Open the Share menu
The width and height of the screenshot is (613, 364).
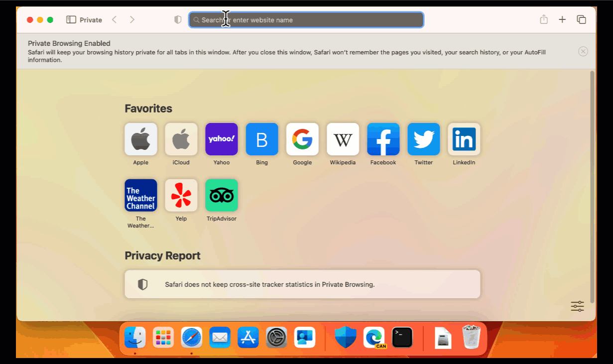click(x=543, y=19)
